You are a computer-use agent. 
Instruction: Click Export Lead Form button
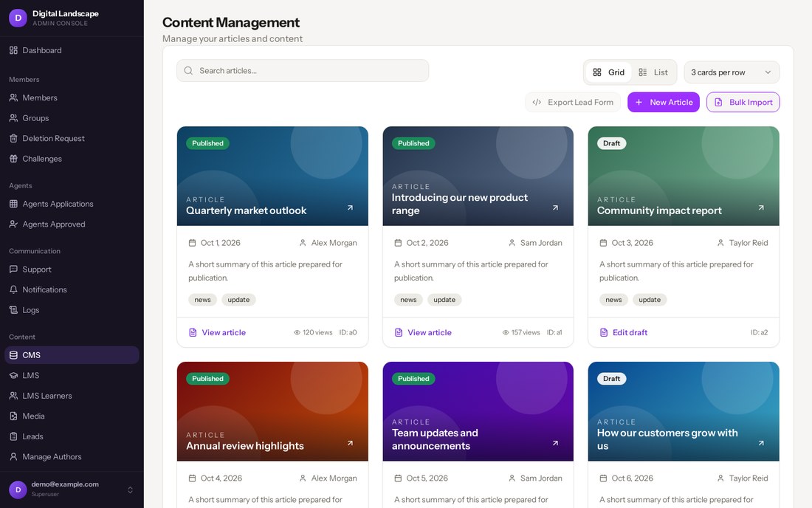point(573,102)
